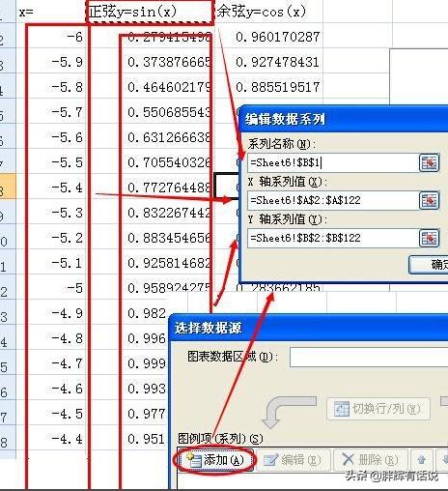Viewport: 448px width, 491px height.
Task: Click title bar of 选择数据源 dialog
Action: pyautogui.click(x=309, y=328)
